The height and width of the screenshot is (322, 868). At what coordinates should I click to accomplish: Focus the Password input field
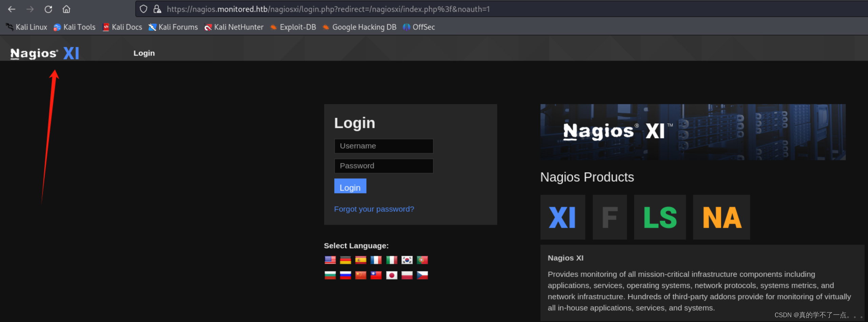point(384,166)
